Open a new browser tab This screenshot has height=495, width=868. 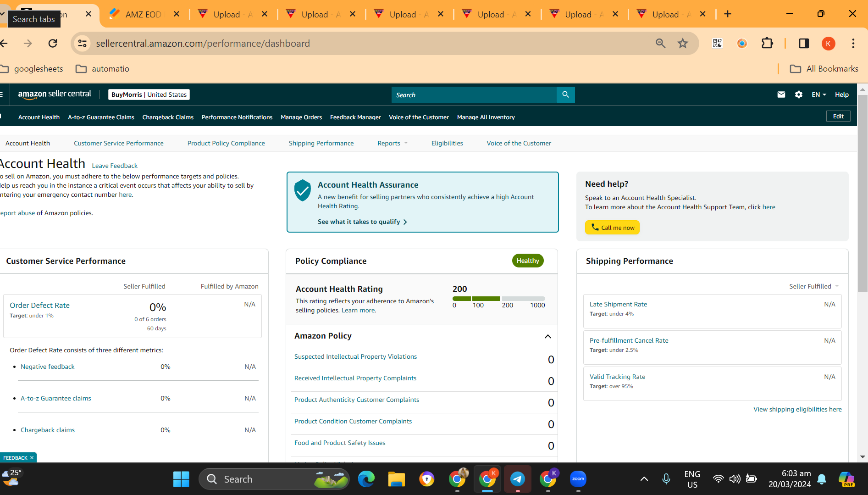[728, 14]
